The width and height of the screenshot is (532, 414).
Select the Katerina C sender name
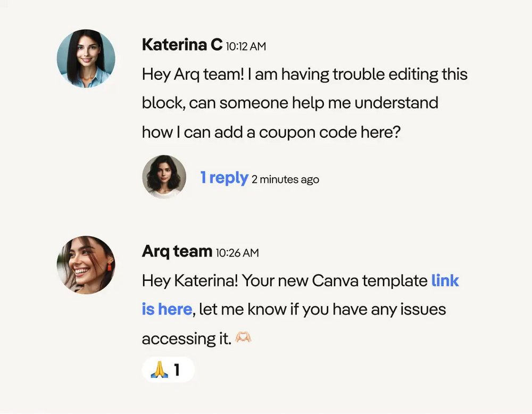pyautogui.click(x=182, y=45)
